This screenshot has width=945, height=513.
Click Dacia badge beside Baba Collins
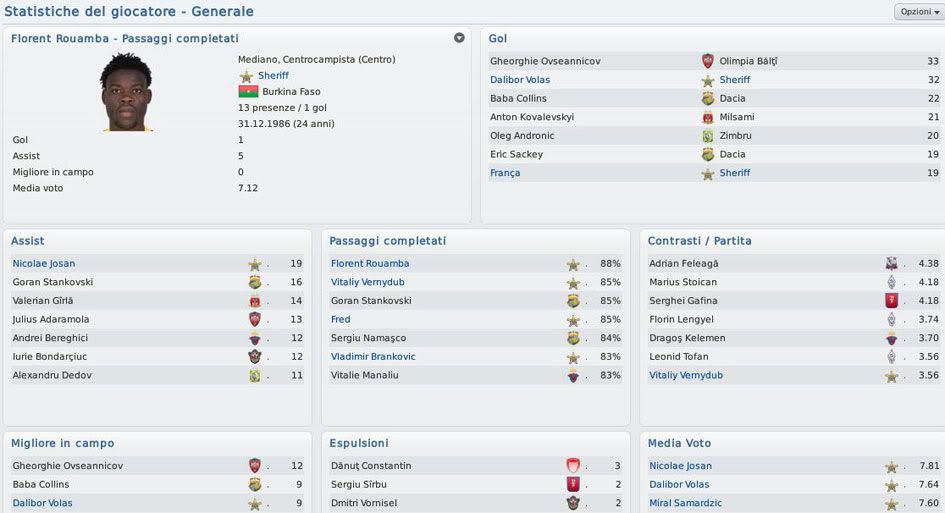click(x=708, y=99)
